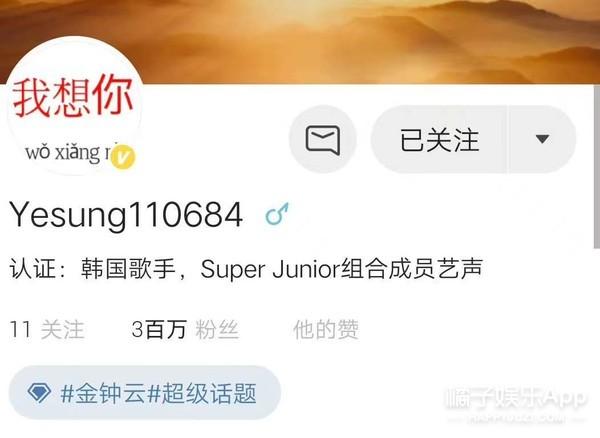Click the grey vertical scrollbar thumb
Screen dimensions: 600x438
pyautogui.click(x=597, y=167)
